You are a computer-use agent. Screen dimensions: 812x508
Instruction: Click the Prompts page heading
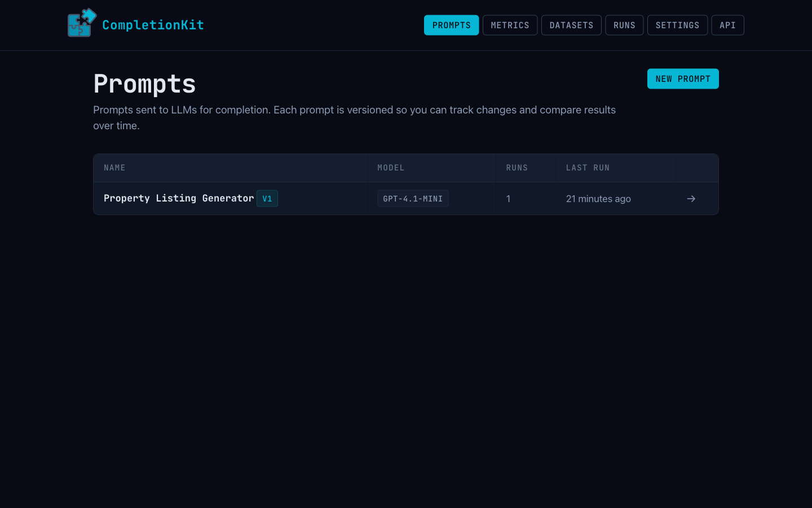coord(144,84)
